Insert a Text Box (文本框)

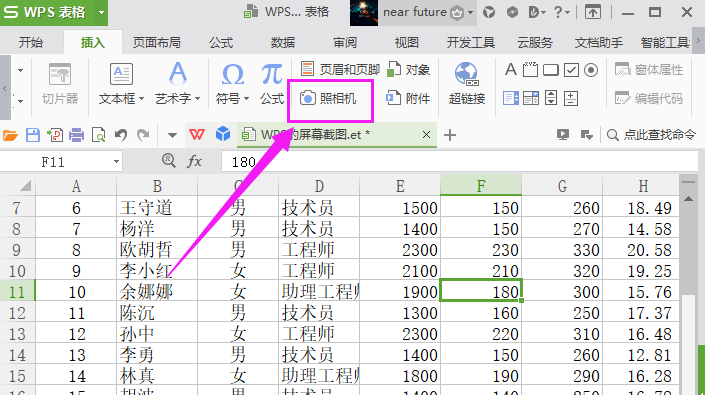pyautogui.click(x=121, y=84)
